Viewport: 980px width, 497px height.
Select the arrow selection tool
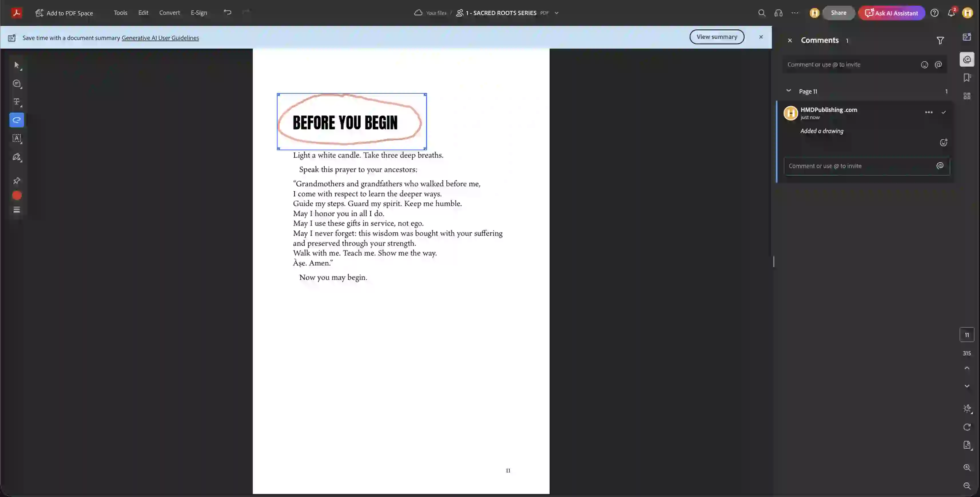pyautogui.click(x=17, y=65)
